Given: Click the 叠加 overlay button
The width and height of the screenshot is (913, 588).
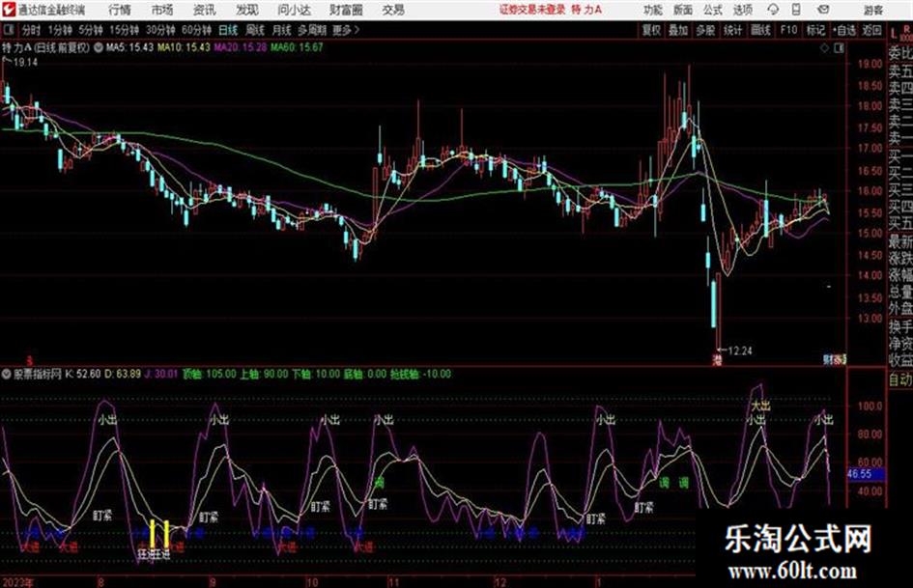Looking at the screenshot, I should (678, 30).
